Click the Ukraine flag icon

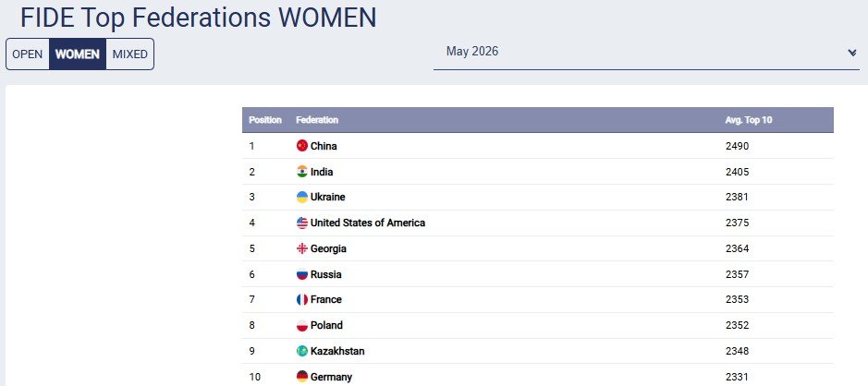(x=301, y=197)
